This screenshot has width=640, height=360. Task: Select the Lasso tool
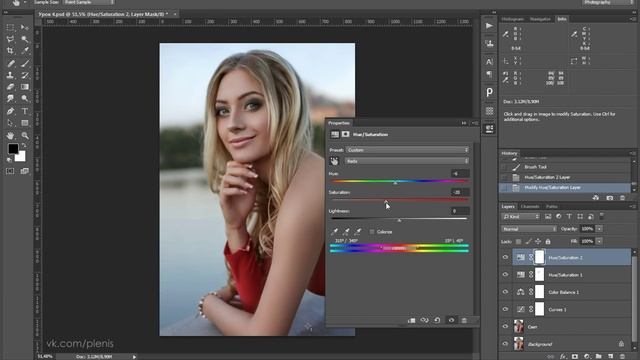[10, 39]
